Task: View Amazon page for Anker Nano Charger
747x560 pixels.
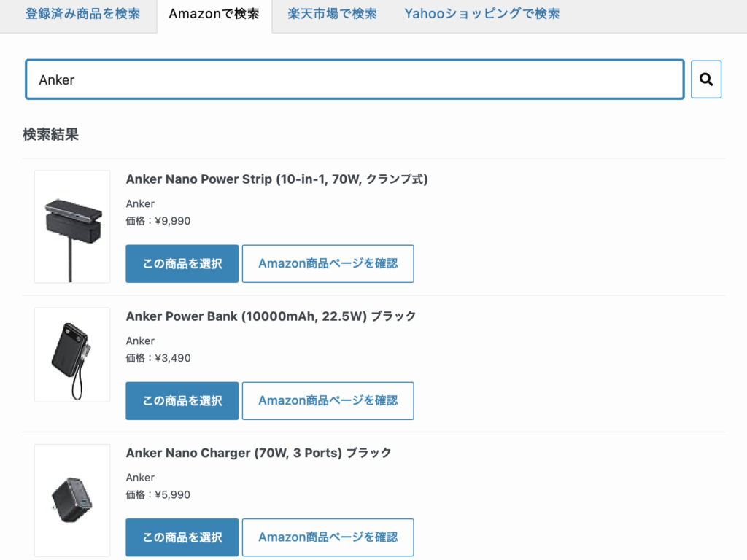Action: coord(328,537)
